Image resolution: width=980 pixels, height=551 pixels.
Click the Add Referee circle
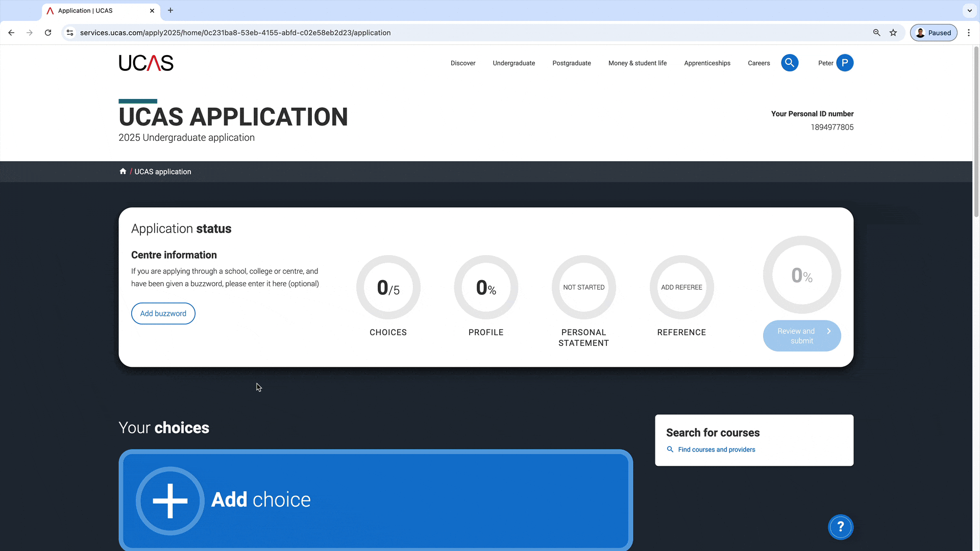[x=682, y=287]
